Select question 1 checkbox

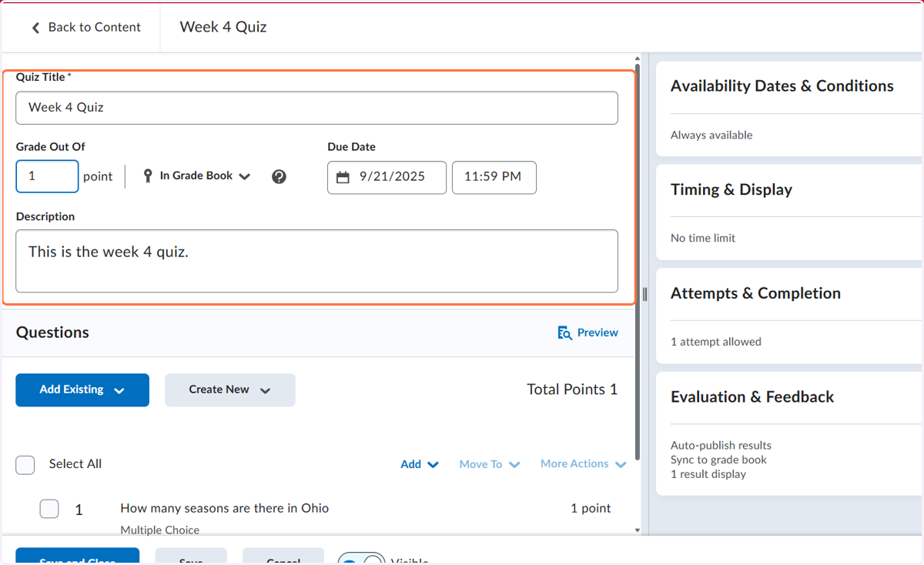(49, 509)
